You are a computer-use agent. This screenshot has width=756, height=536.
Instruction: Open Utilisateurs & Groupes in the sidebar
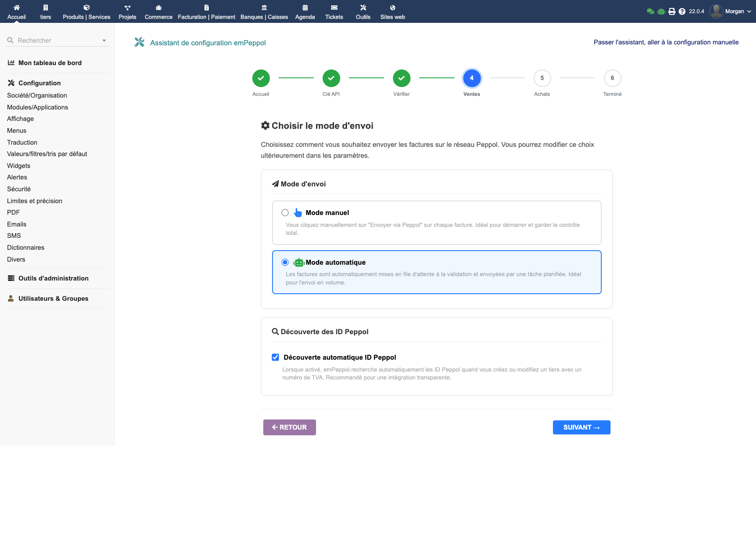[53, 299]
